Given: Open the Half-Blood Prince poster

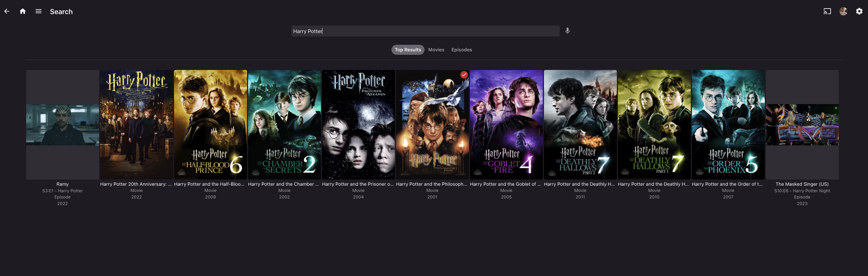Looking at the screenshot, I should pyautogui.click(x=211, y=125).
